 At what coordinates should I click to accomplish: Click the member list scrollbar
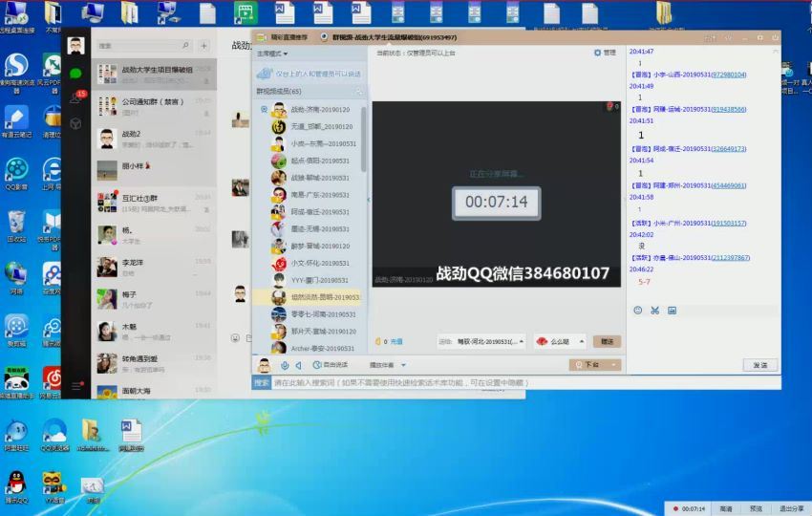[364, 139]
